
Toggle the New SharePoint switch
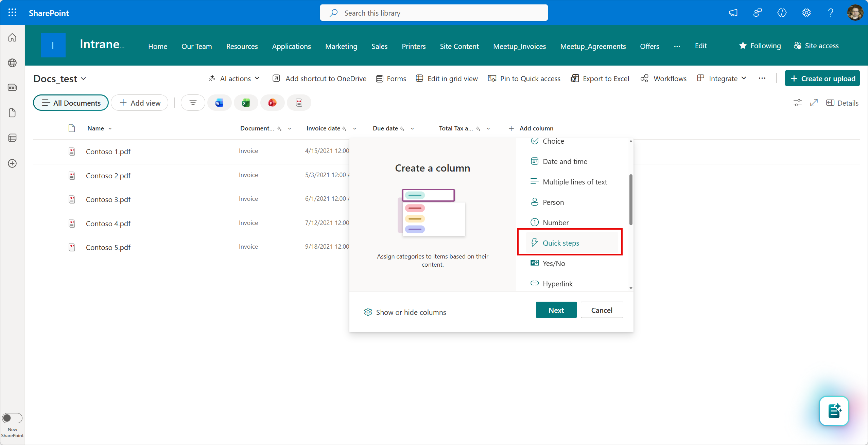(12, 418)
